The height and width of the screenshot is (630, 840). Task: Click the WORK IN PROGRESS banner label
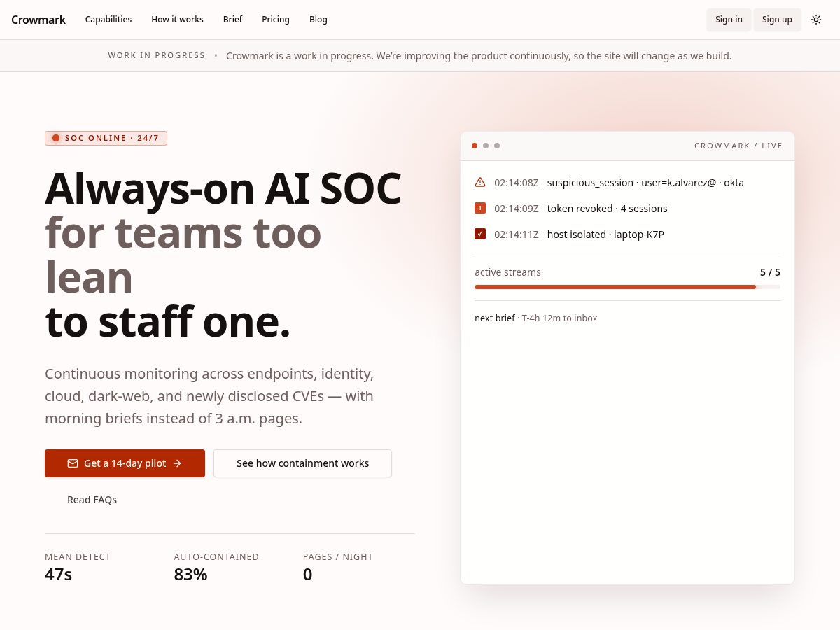coord(157,55)
